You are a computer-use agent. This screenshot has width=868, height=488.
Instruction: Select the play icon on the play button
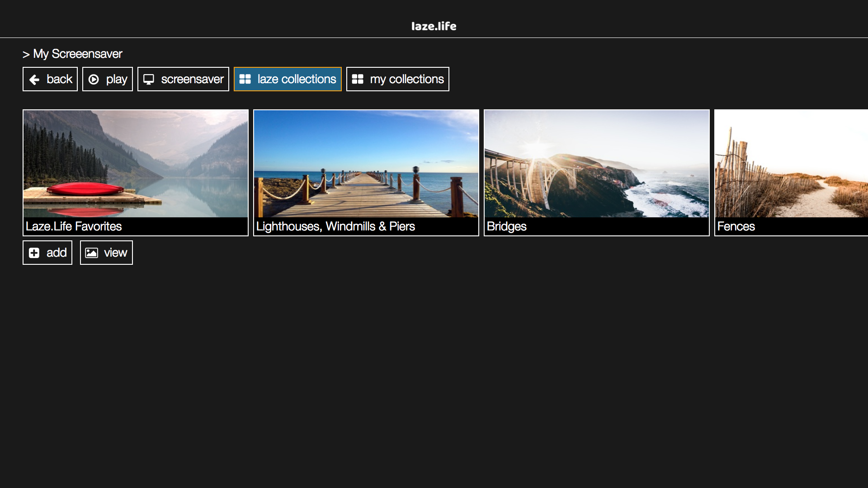click(x=94, y=79)
